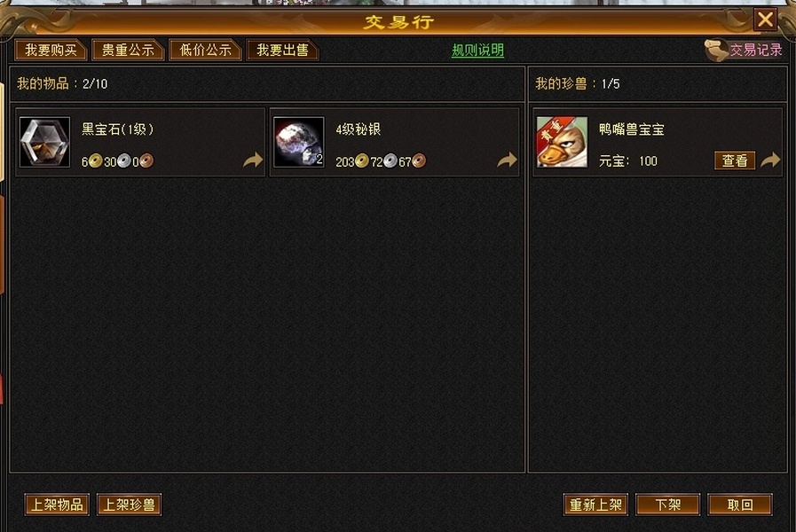Select the 低价公示 tab
Viewport: 796px width, 532px height.
coord(205,51)
